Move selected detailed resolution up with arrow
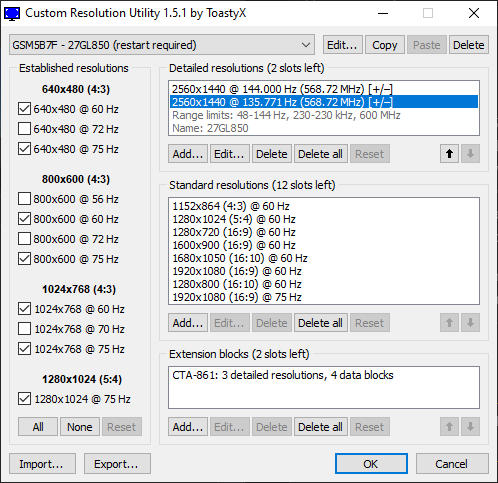 pyautogui.click(x=449, y=154)
